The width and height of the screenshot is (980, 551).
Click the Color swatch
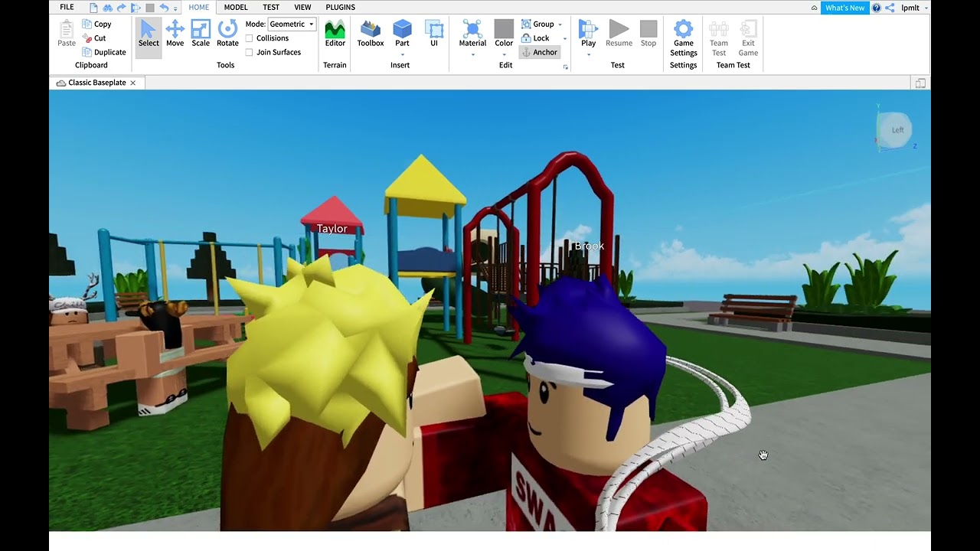[x=504, y=30]
